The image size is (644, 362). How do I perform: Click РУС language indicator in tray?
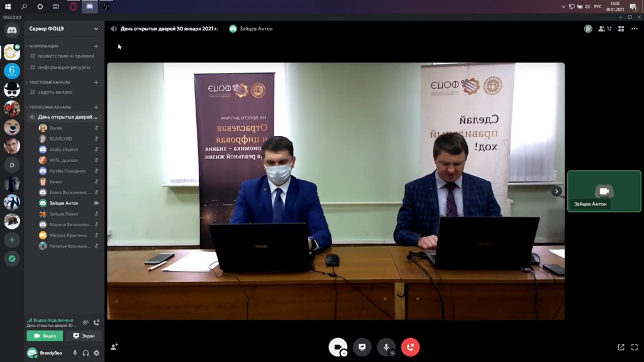click(x=598, y=6)
